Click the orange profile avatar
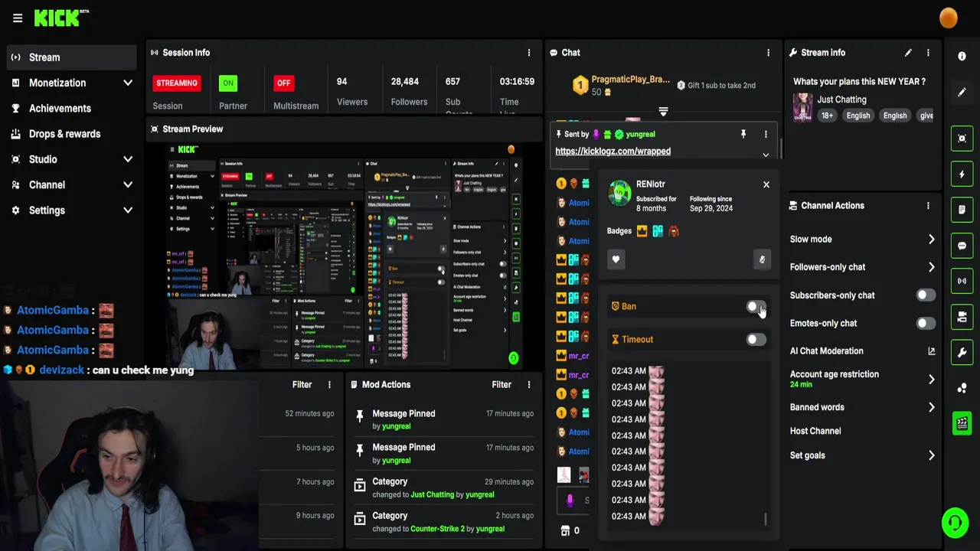This screenshot has width=980, height=551. [x=948, y=18]
